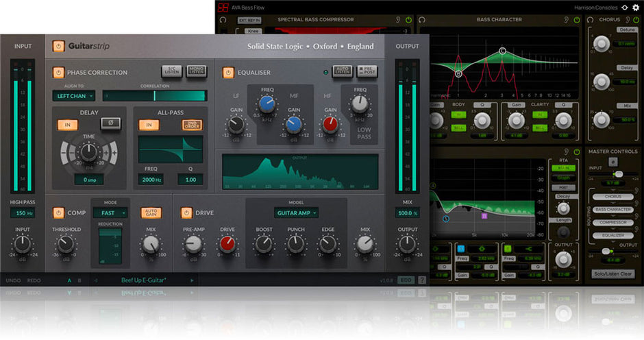The height and width of the screenshot is (340, 644).
Task: Toggle Mono Listen in Phase Correction
Action: 197,71
